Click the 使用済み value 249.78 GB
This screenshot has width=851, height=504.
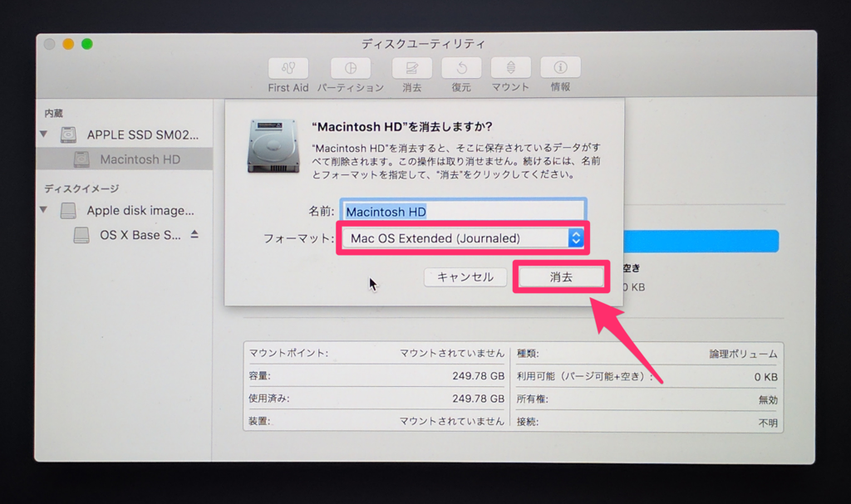(478, 399)
